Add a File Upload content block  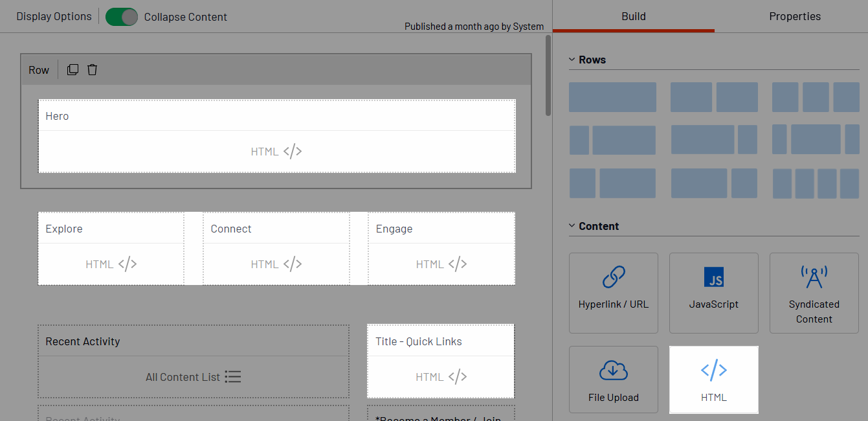coord(614,380)
